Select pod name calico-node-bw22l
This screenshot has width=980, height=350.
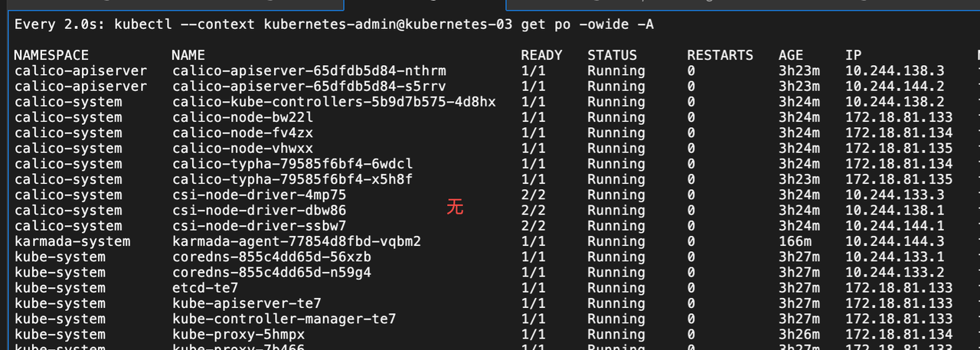(242, 117)
